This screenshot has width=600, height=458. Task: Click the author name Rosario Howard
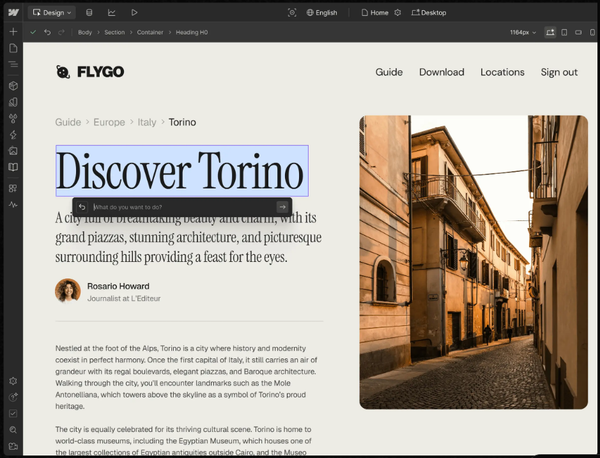(x=118, y=286)
